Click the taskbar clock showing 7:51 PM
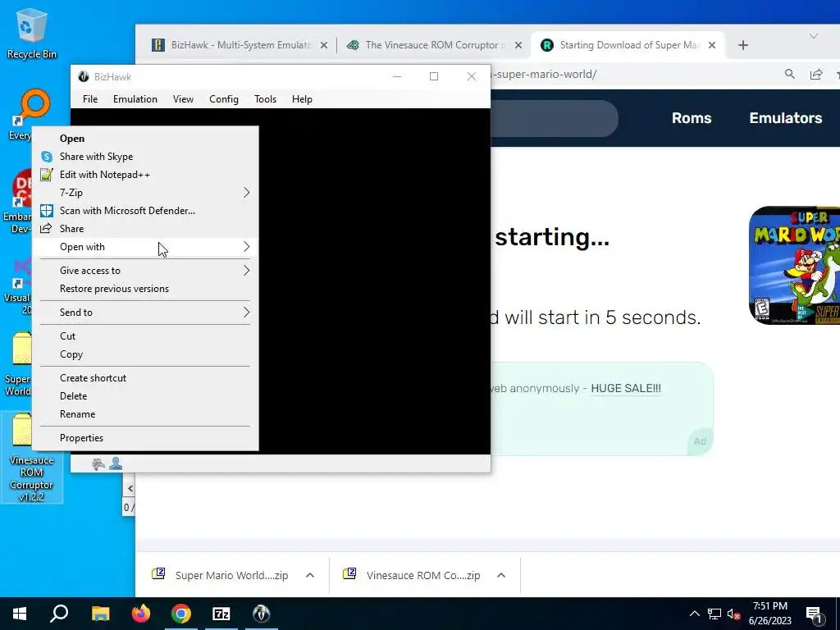Viewport: 840px width, 630px height. point(769,614)
